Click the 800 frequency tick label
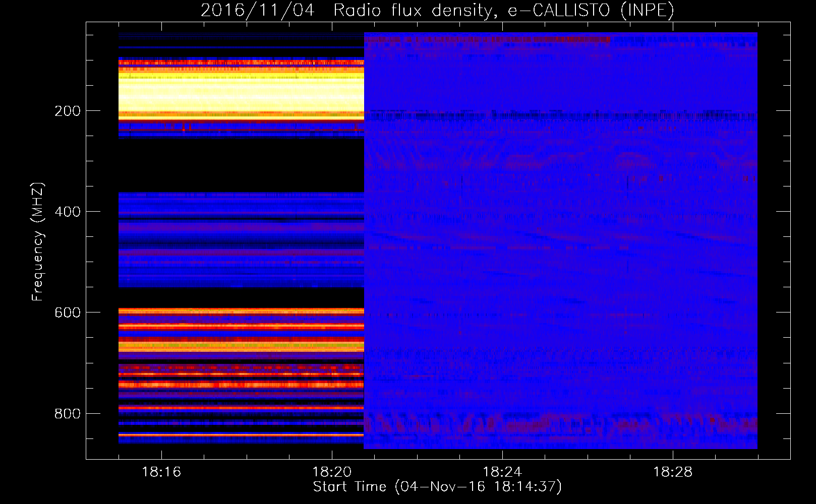The image size is (816, 504). [68, 414]
